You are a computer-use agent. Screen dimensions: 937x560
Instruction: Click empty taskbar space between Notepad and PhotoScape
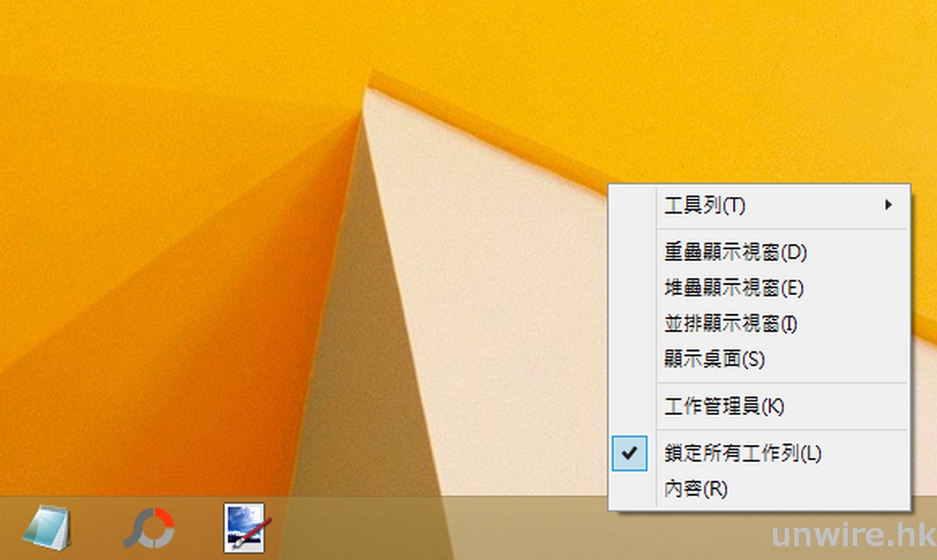(x=97, y=529)
